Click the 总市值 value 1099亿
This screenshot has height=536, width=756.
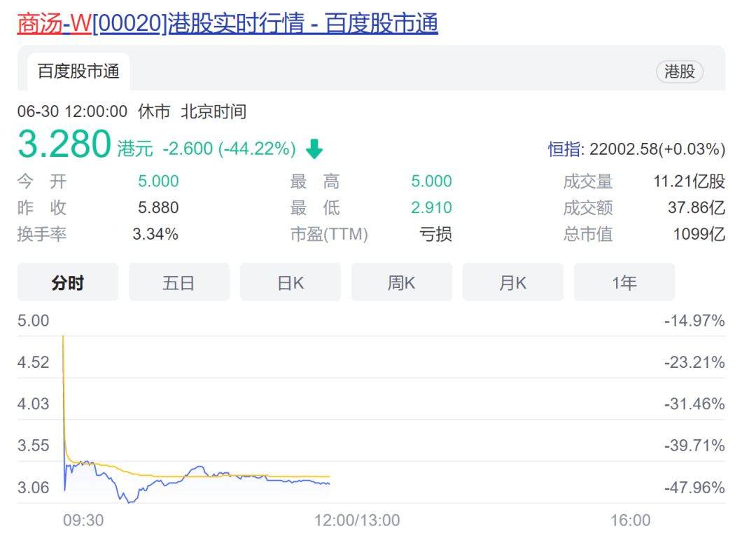[699, 234]
